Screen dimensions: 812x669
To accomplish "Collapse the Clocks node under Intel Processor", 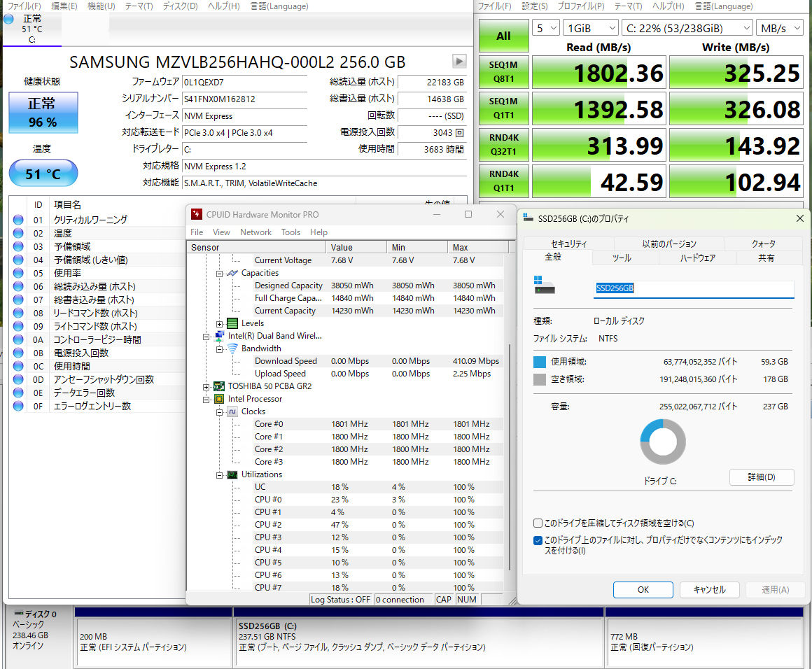I will (219, 411).
